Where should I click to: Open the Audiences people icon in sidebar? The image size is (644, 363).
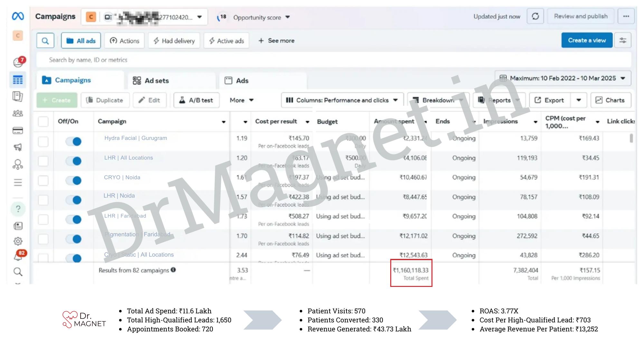18,113
